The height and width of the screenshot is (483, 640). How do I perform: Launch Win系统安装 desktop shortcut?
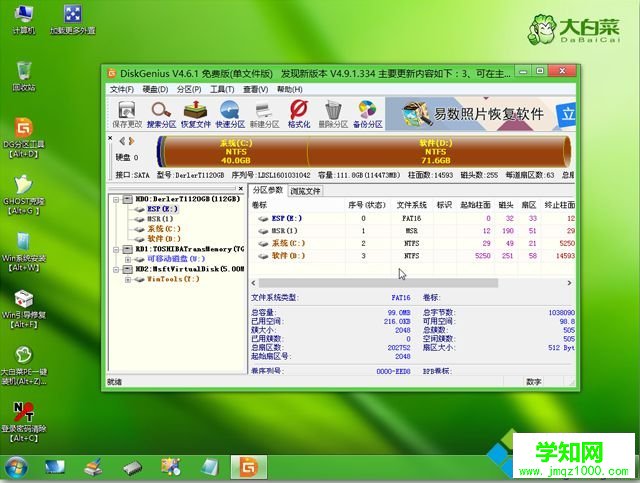(24, 252)
